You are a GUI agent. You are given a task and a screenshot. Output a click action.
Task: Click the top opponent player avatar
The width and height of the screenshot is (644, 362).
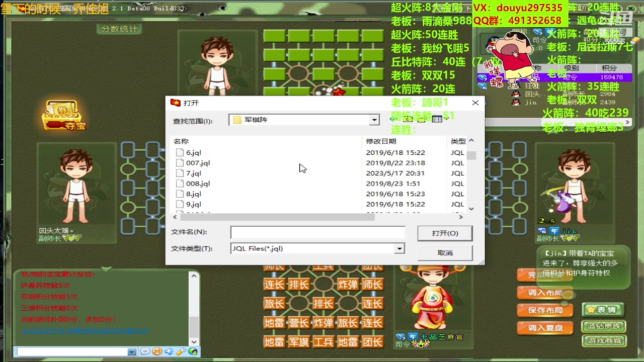(x=217, y=65)
